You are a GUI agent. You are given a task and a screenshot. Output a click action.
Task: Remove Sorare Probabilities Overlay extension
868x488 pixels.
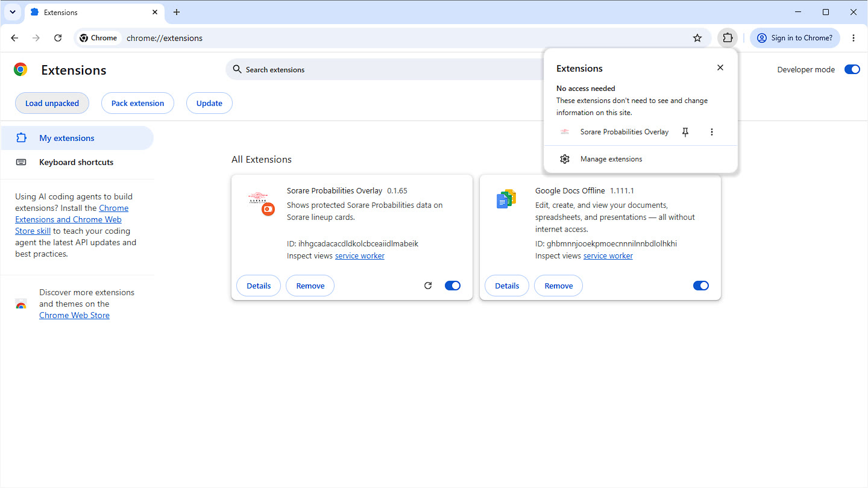tap(310, 286)
